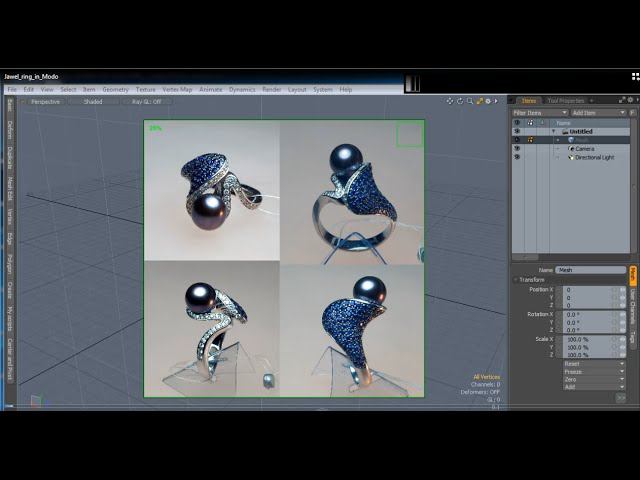This screenshot has width=640, height=480.
Task: Click the viewport options arrow icon
Action: (496, 101)
